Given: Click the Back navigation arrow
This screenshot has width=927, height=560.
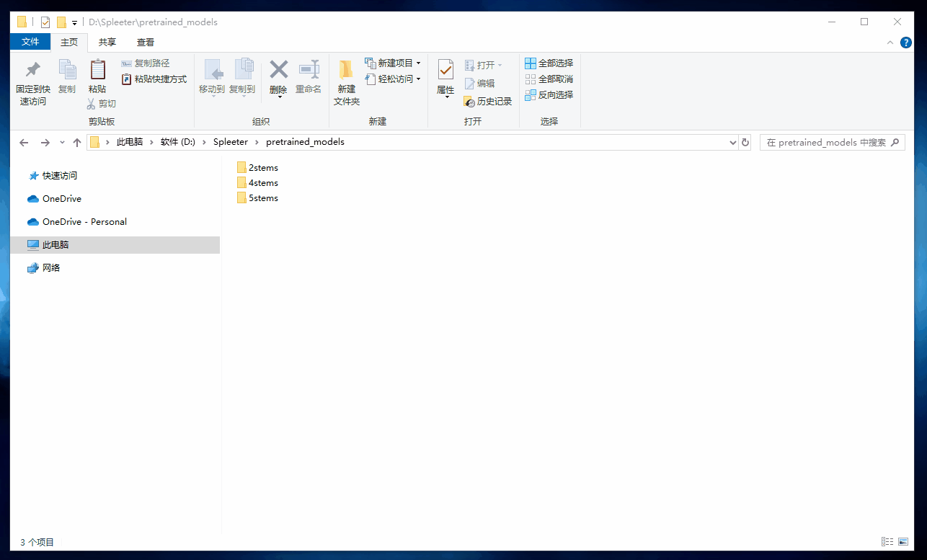Looking at the screenshot, I should [24, 143].
